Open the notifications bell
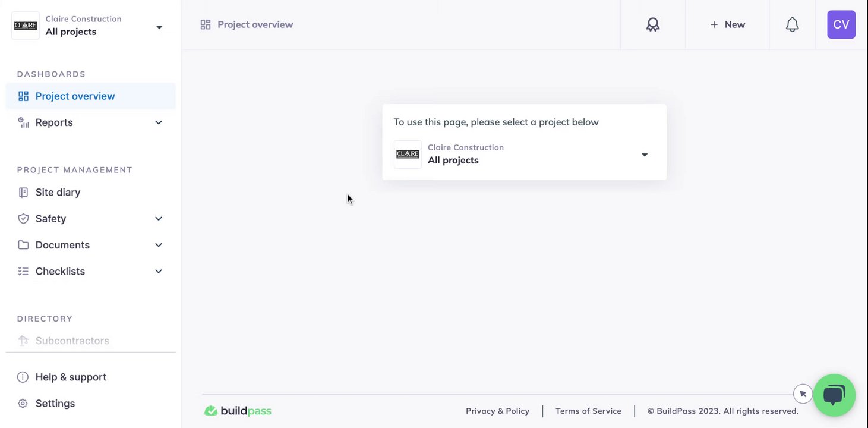 (792, 24)
